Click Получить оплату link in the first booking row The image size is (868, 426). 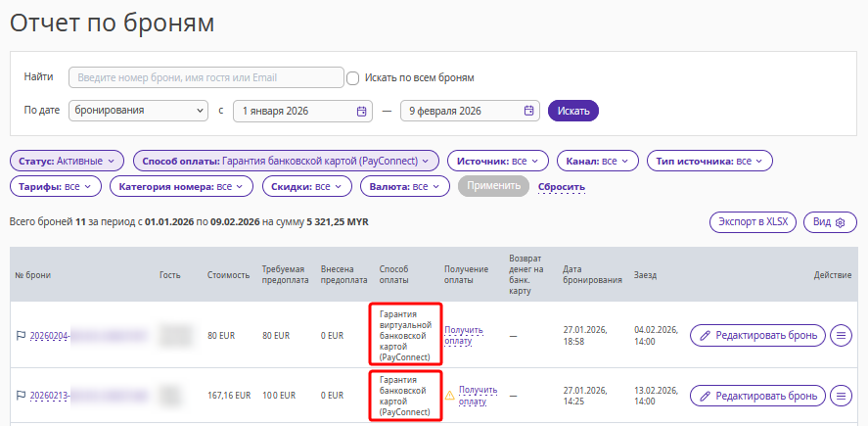464,335
